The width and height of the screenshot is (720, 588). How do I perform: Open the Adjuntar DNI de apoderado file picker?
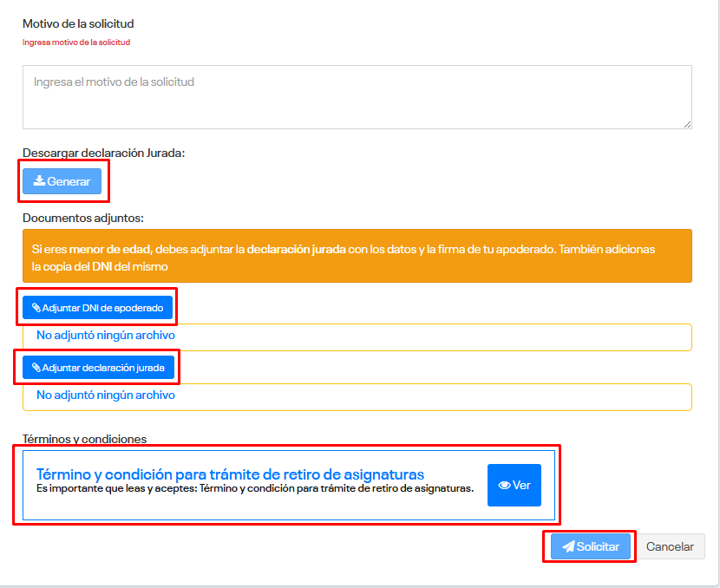(97, 308)
